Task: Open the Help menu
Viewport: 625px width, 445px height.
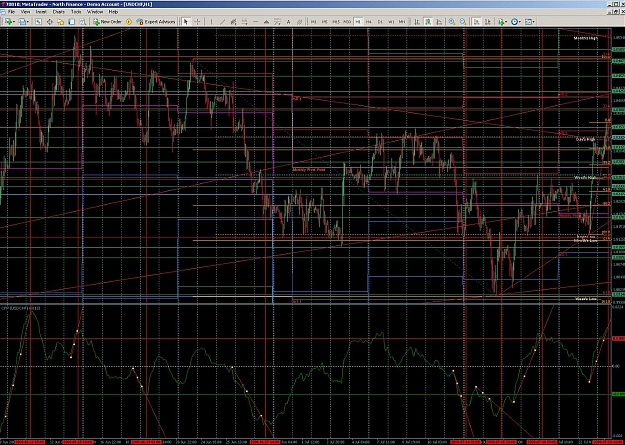Action: coord(113,12)
